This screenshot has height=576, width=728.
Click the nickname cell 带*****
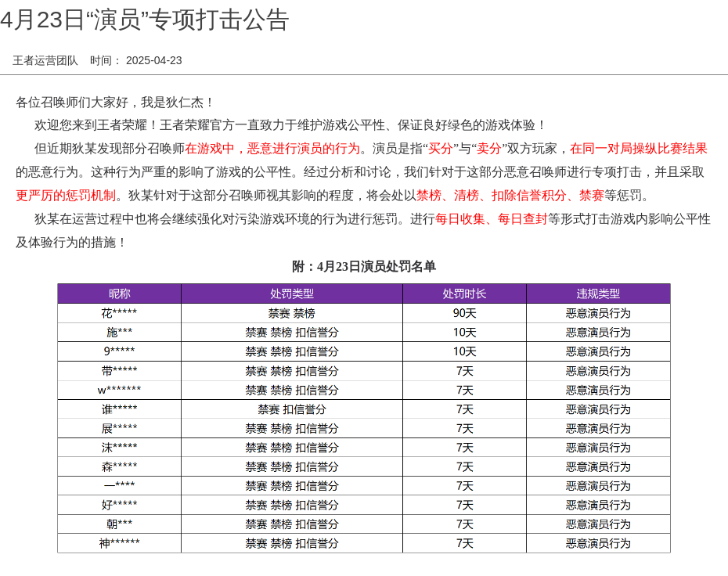119,371
